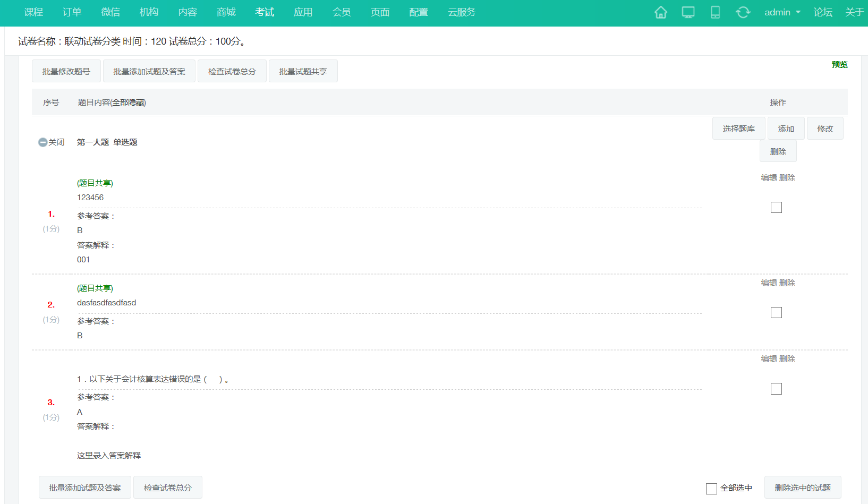Click 全部隐藏 in the header row
Screen dimensions: 868x504
pos(128,102)
